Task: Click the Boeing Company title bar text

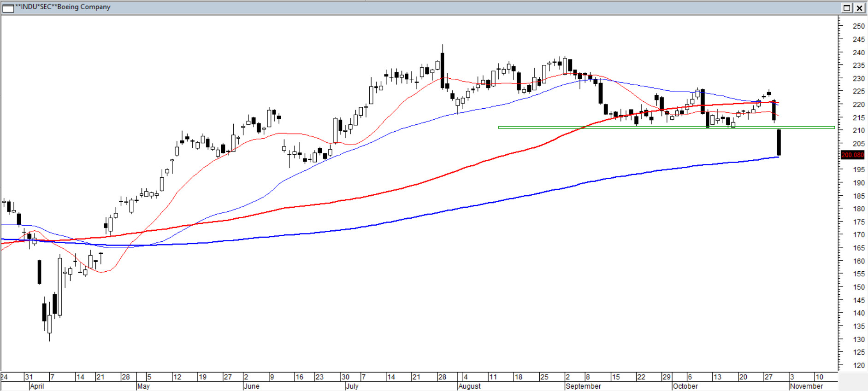Action: click(x=63, y=7)
